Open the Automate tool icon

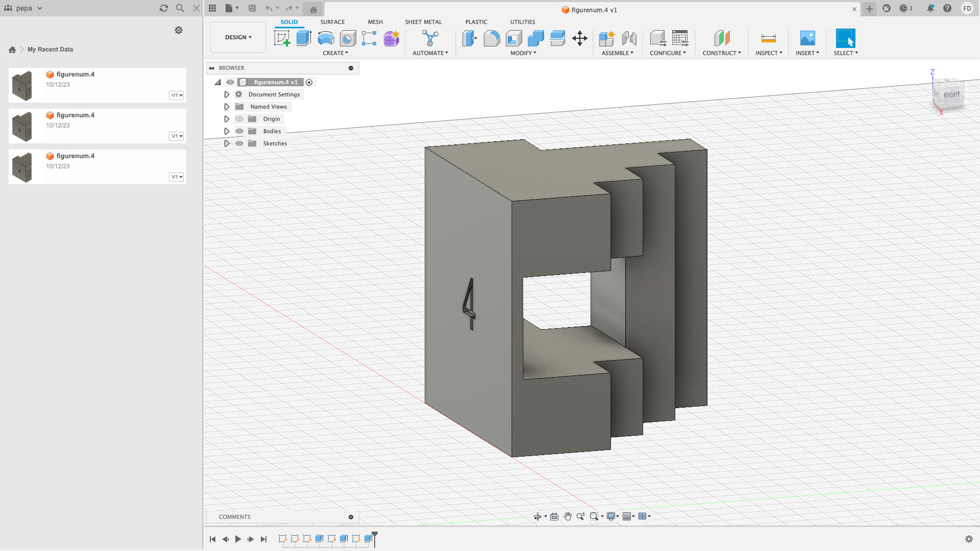coord(430,38)
